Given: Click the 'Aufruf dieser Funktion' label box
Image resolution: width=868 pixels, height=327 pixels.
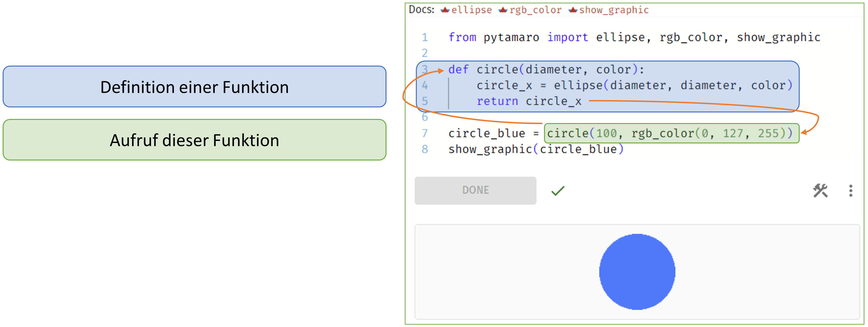Looking at the screenshot, I should tap(194, 140).
